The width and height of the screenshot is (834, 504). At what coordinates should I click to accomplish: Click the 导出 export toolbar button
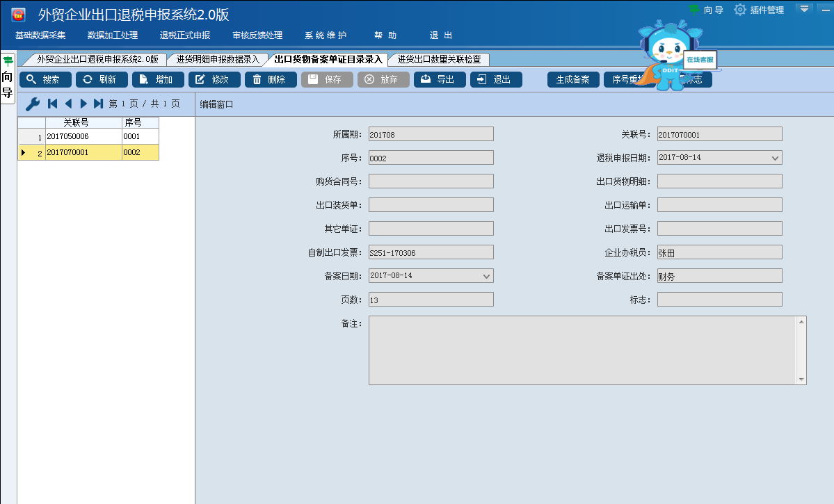pyautogui.click(x=440, y=79)
